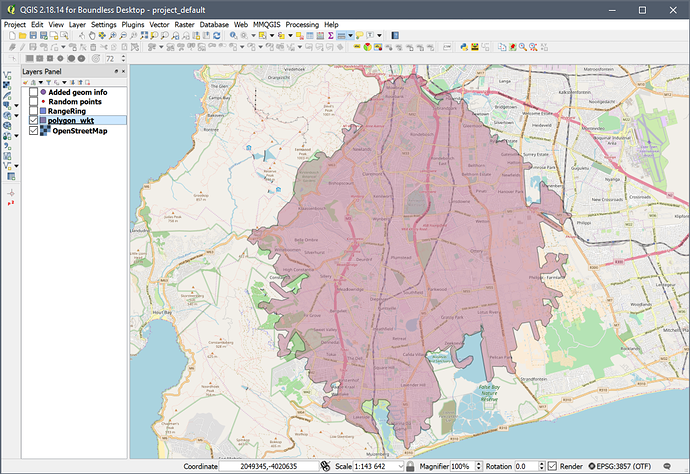This screenshot has width=690, height=474.
Task: Click the Expand All icon in Layers Panel
Action: [x=72, y=82]
